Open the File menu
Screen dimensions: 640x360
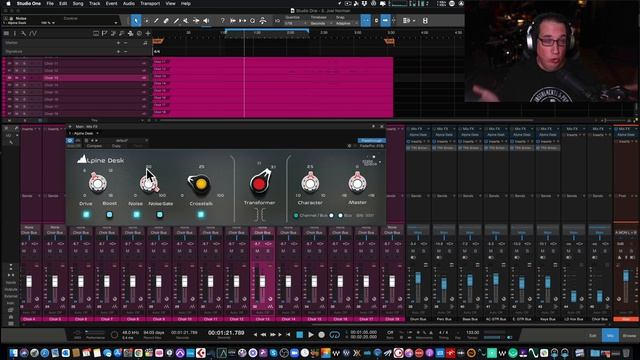[x=50, y=3]
